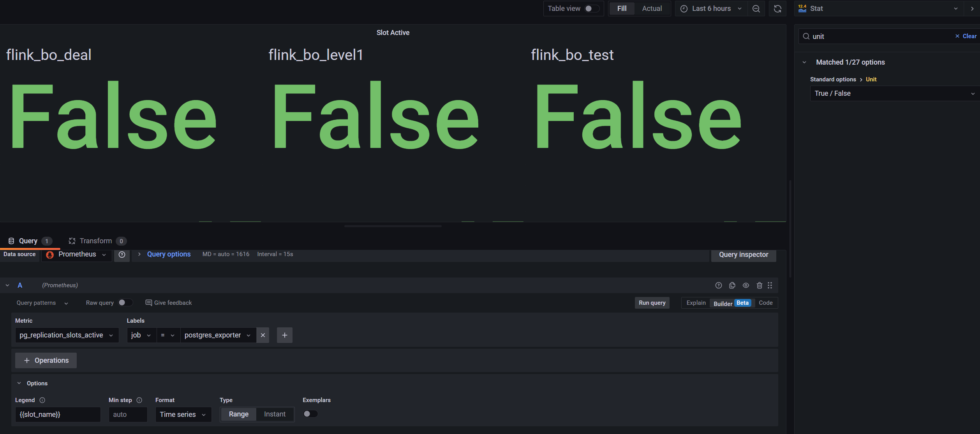Duplicate query A using the copy icon
Image resolution: width=980 pixels, height=434 pixels.
coord(732,285)
